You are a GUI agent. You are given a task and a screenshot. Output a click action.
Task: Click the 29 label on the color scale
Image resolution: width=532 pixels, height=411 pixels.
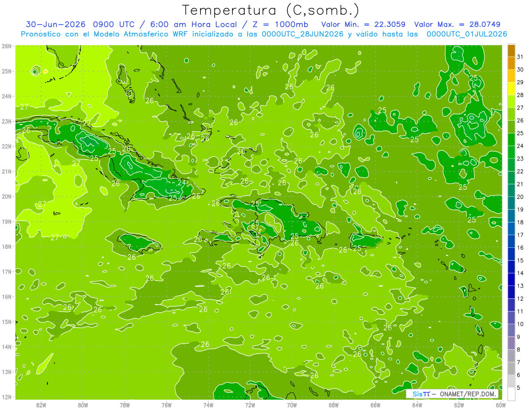point(520,82)
